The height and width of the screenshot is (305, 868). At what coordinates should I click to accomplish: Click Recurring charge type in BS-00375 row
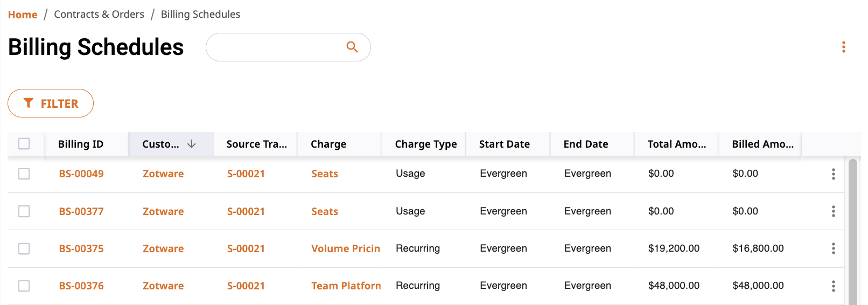418,248
